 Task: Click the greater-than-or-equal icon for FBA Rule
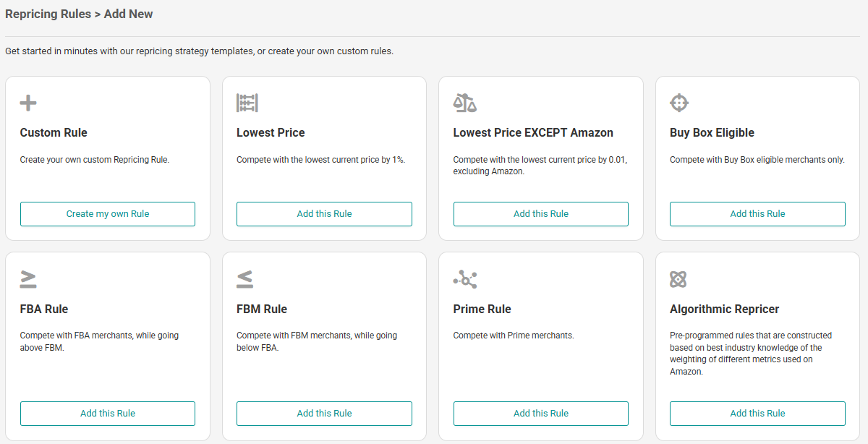28,279
